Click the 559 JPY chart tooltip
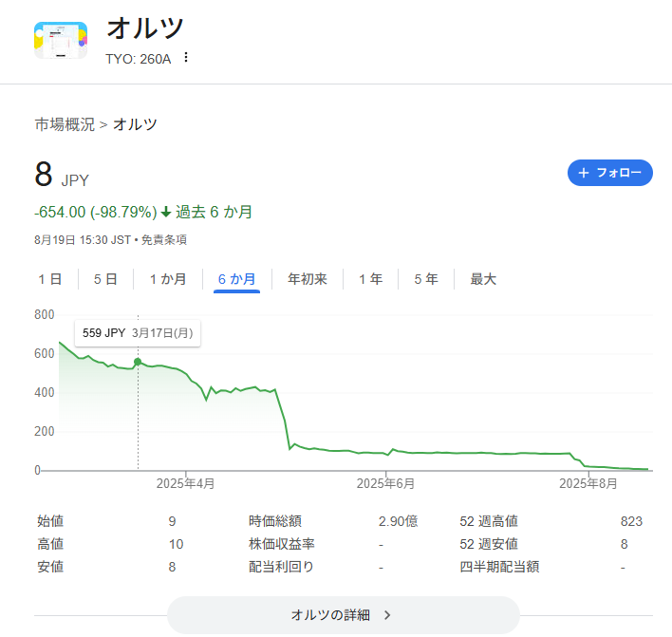This screenshot has height=637, width=672. point(138,333)
